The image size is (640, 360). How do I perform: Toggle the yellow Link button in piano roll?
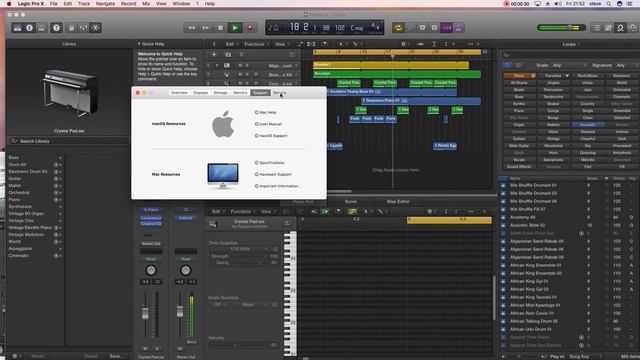[x=352, y=211]
